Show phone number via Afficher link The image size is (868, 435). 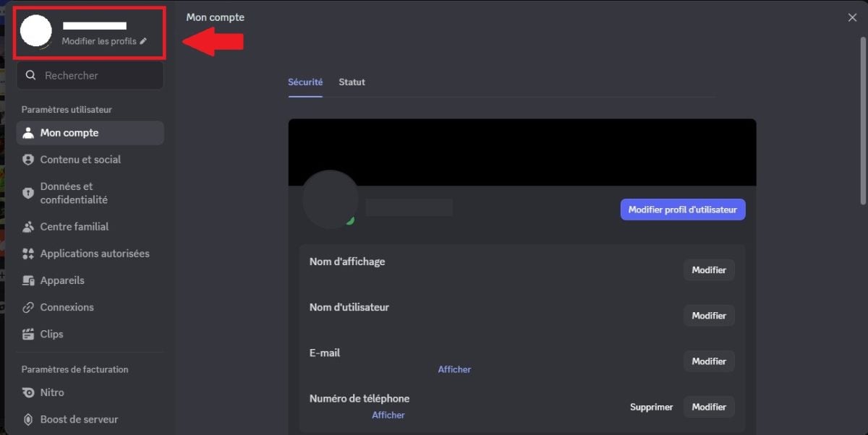[x=388, y=414]
